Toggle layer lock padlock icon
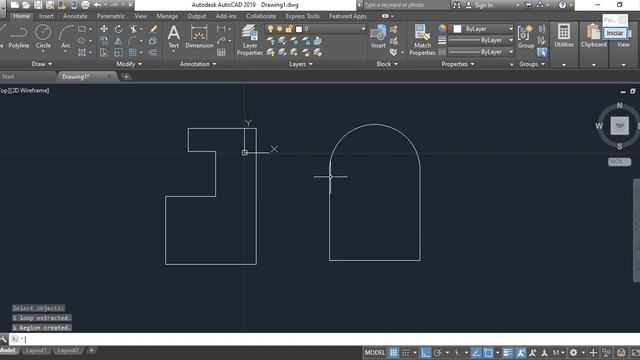Screen dimensions: 640x360 coord(289,29)
